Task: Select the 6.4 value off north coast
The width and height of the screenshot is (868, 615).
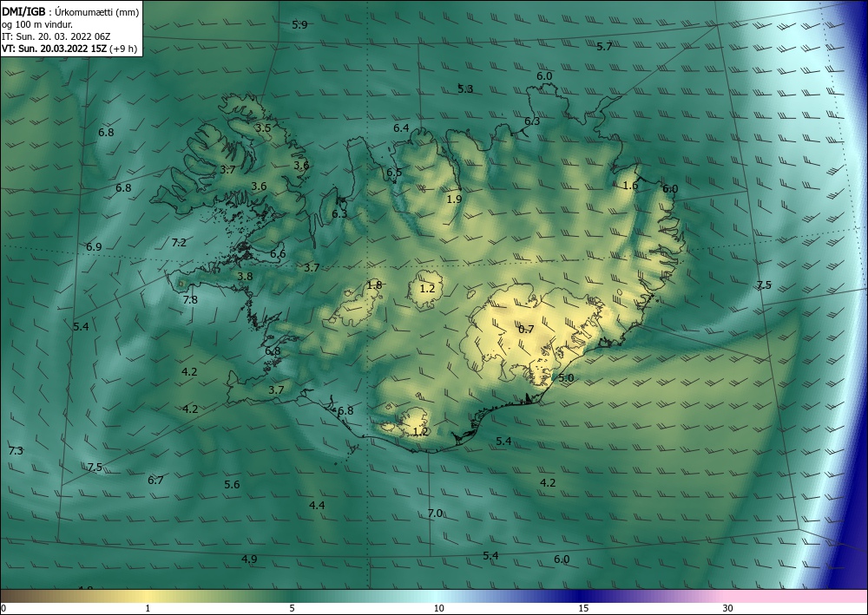Action: 401,128
